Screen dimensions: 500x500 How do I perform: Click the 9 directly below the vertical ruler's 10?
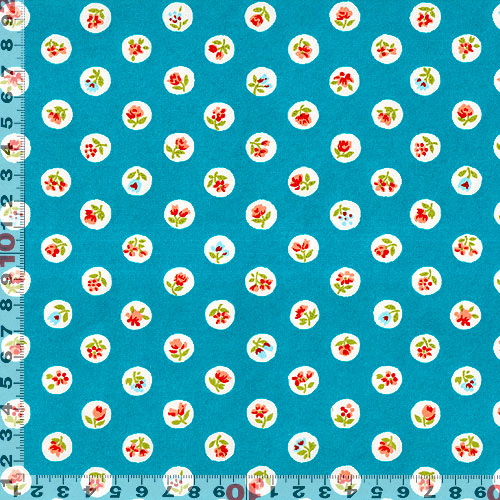7,279
